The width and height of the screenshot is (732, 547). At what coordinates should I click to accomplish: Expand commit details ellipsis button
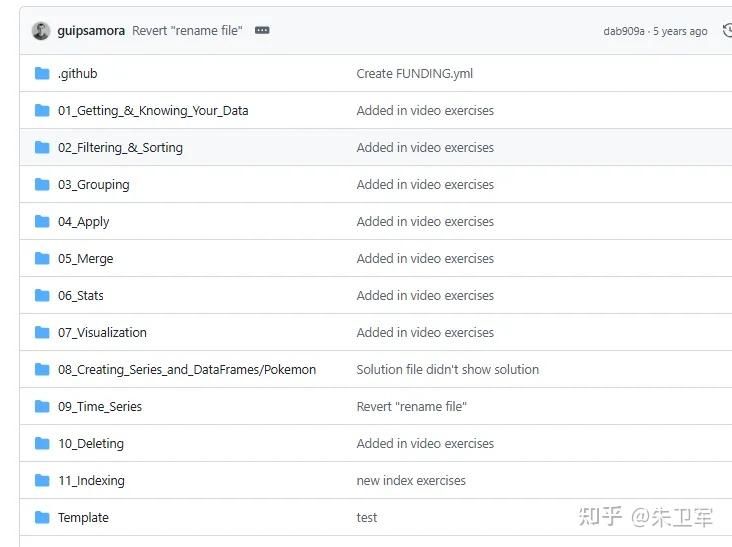pyautogui.click(x=262, y=30)
